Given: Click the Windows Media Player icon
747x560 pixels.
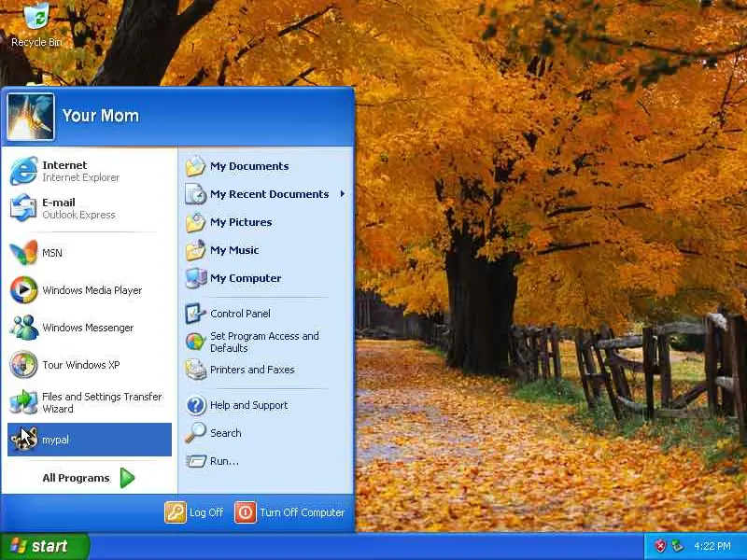Looking at the screenshot, I should [x=23, y=290].
